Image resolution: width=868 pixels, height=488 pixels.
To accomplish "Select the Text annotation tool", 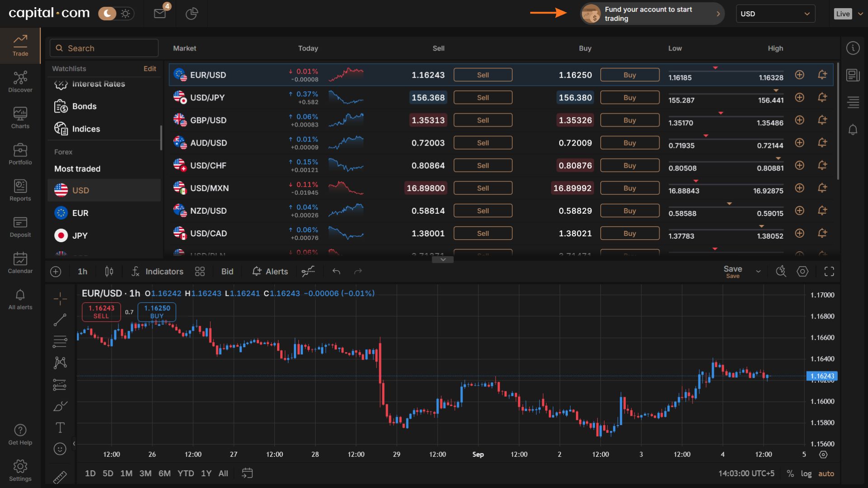I will click(60, 427).
